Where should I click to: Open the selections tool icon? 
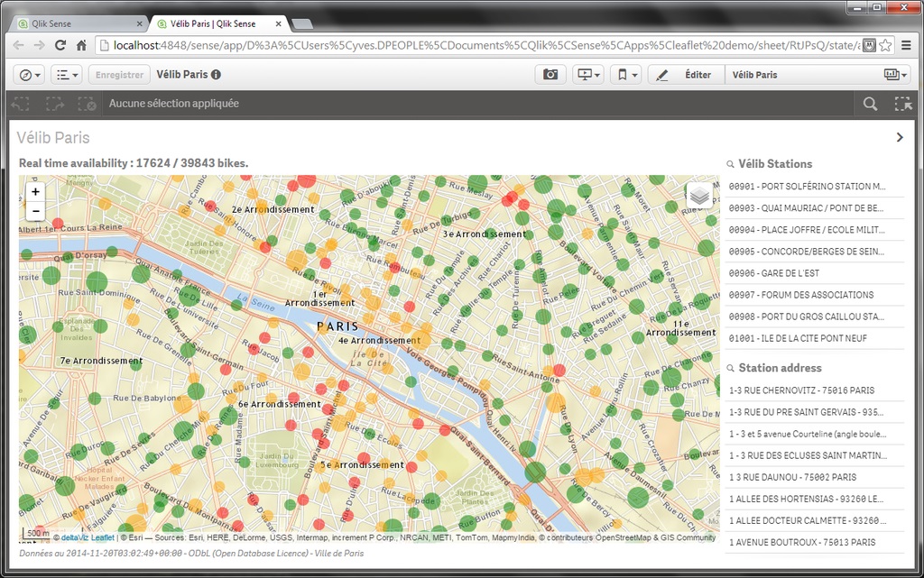click(902, 104)
